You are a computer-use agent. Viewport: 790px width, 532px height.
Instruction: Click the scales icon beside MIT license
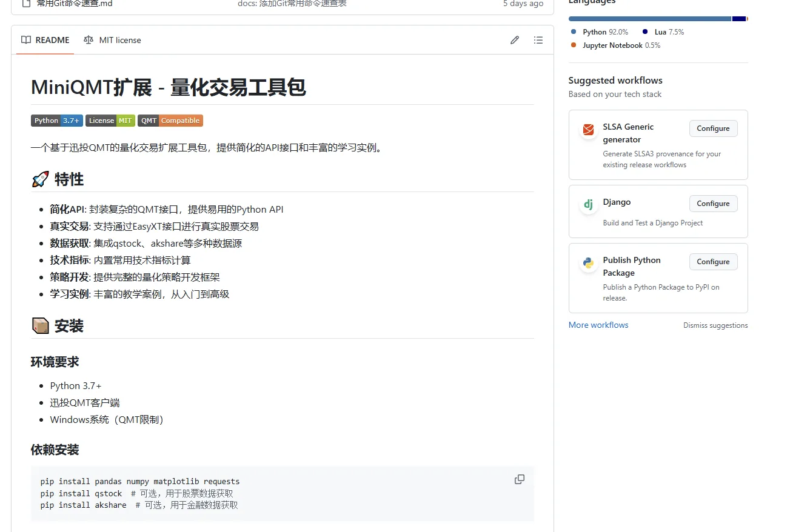click(88, 39)
